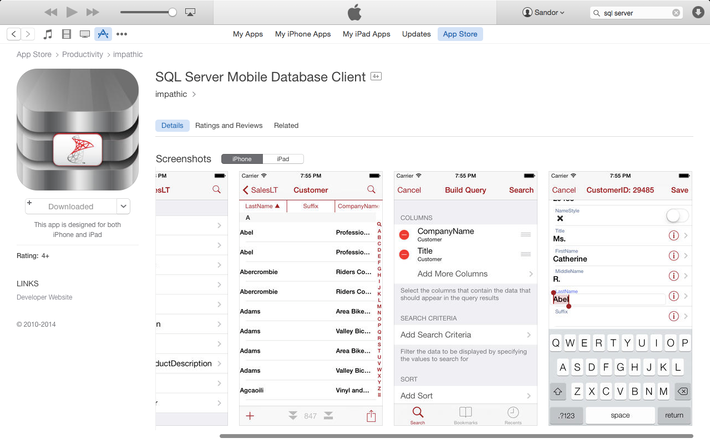Switch to the Music library icon
710x443 pixels.
(x=48, y=34)
